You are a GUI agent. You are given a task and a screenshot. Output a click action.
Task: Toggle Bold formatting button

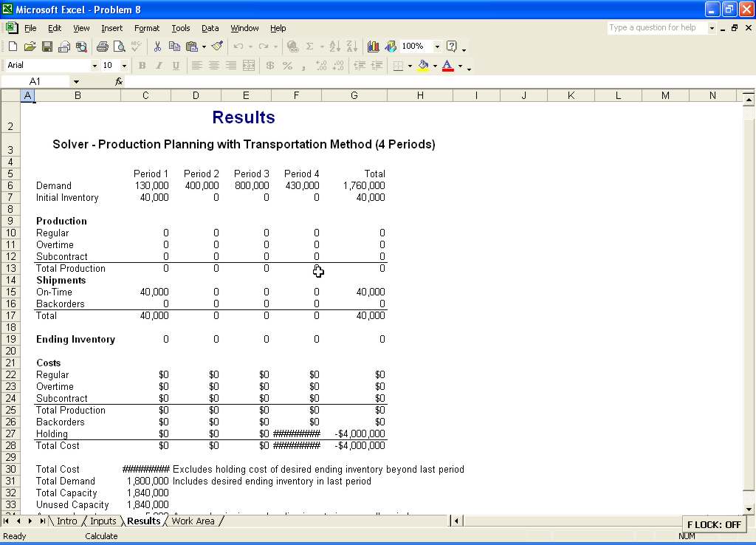[142, 66]
